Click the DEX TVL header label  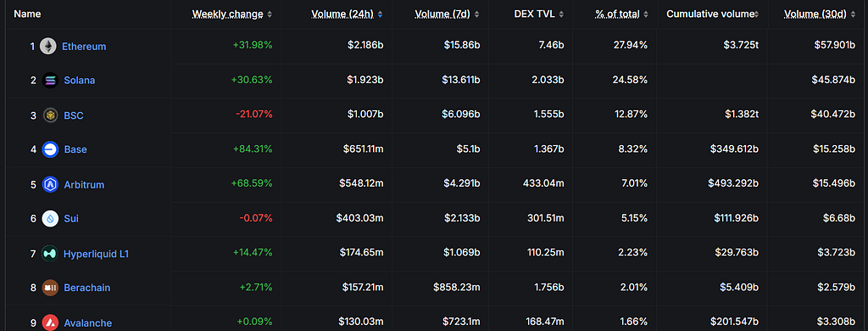coord(534,14)
